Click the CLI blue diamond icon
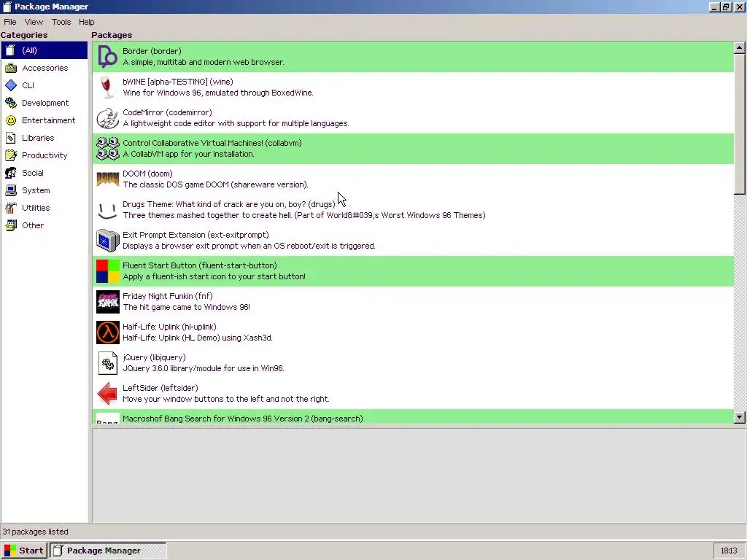The width and height of the screenshot is (747, 560). (x=11, y=85)
